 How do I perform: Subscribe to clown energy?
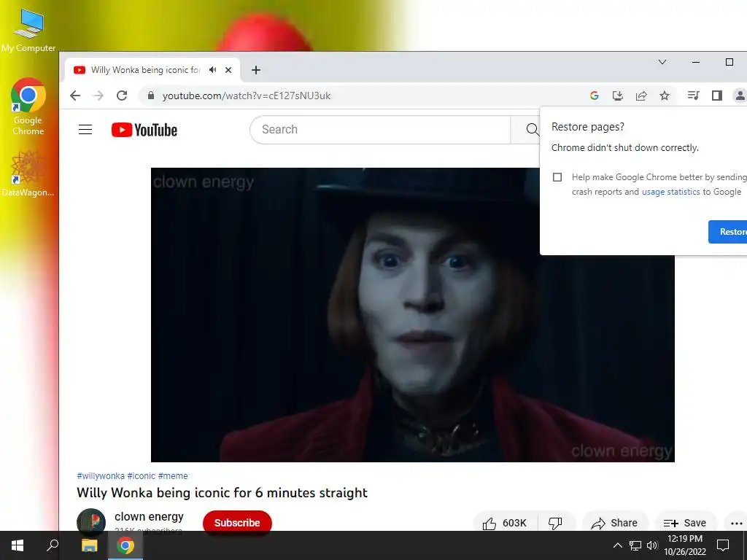[237, 523]
